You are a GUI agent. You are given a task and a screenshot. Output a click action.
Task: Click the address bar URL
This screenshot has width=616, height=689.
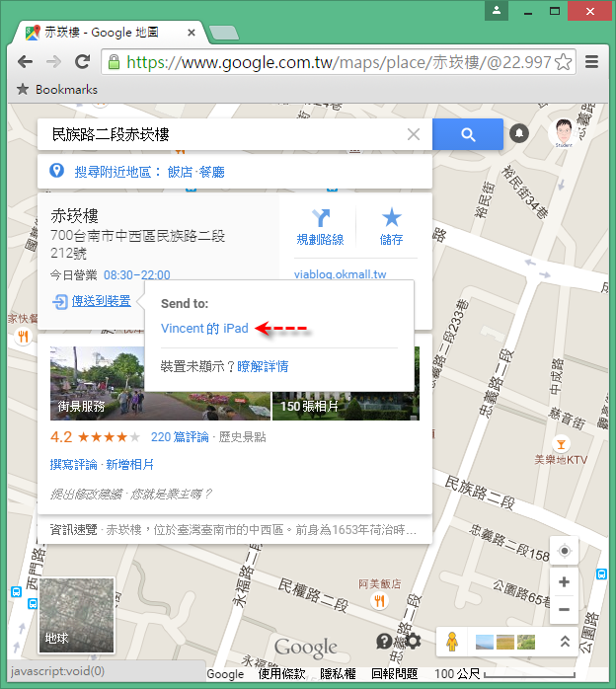click(x=339, y=62)
